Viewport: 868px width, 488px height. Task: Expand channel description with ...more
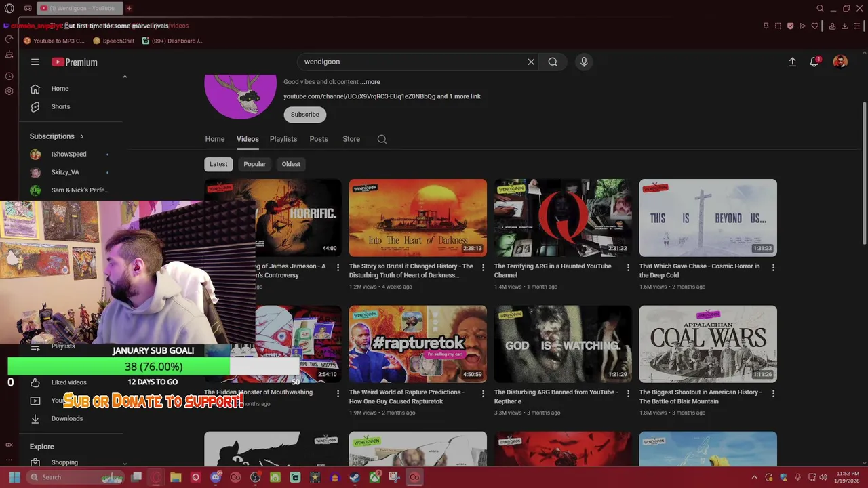point(370,82)
